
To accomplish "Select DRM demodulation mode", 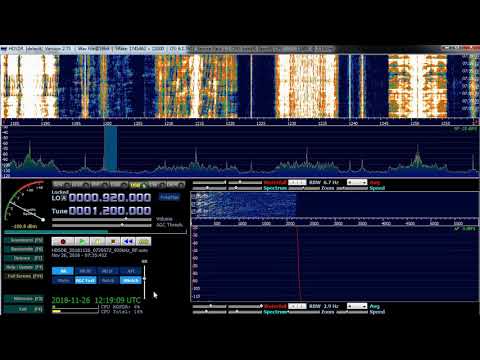I will click(176, 184).
